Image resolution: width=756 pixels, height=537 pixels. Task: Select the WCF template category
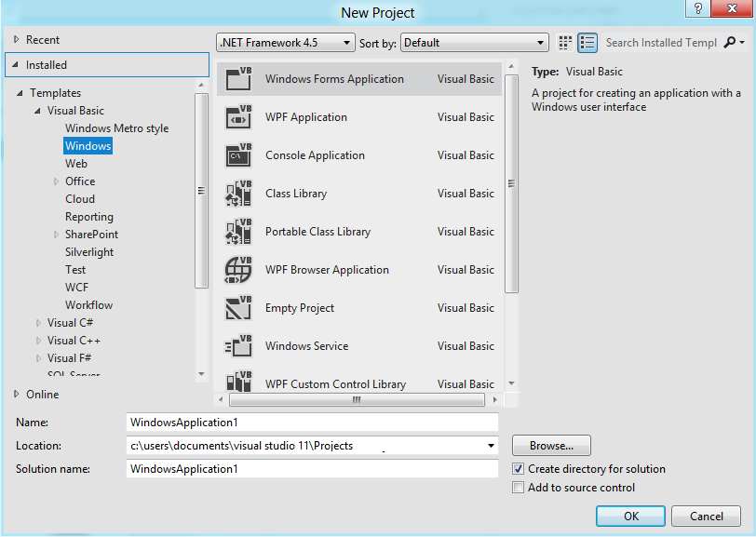tap(76, 288)
